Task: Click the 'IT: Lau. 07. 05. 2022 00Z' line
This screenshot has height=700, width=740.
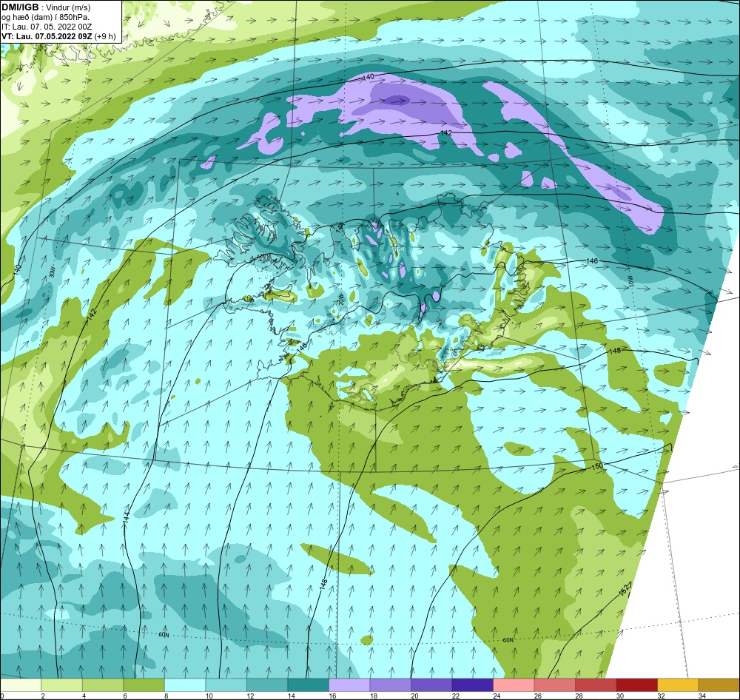Action: click(46, 27)
